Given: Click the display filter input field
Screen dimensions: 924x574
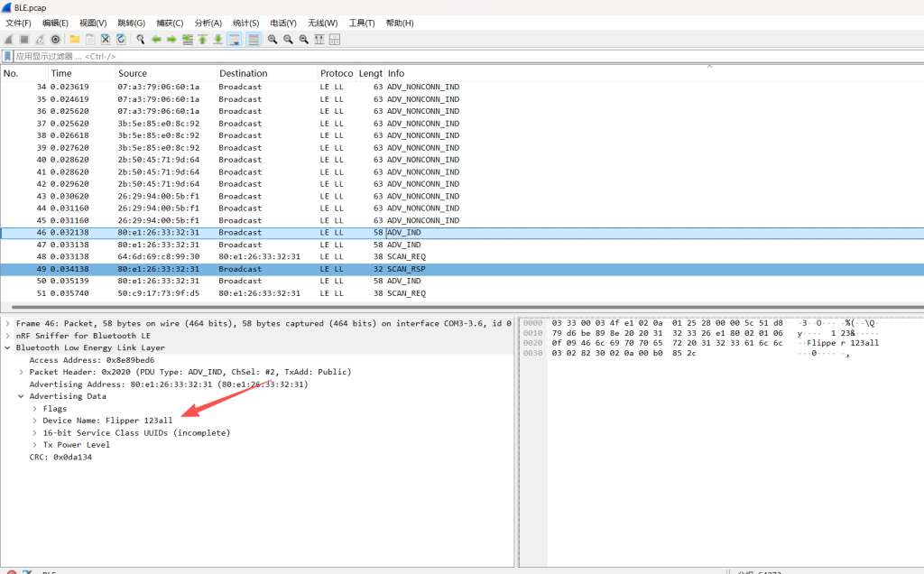Looking at the screenshot, I should 361,56.
